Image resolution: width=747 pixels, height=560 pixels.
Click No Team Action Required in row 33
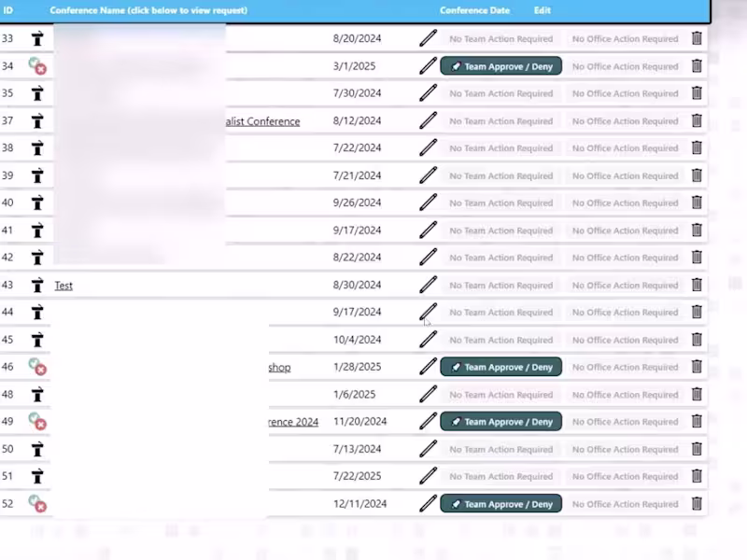pos(500,38)
